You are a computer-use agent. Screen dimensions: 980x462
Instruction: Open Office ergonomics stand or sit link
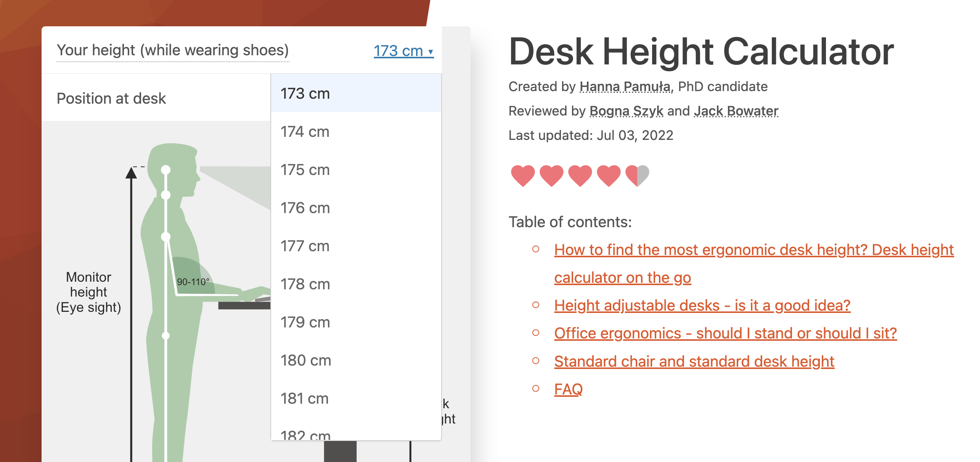tap(725, 334)
